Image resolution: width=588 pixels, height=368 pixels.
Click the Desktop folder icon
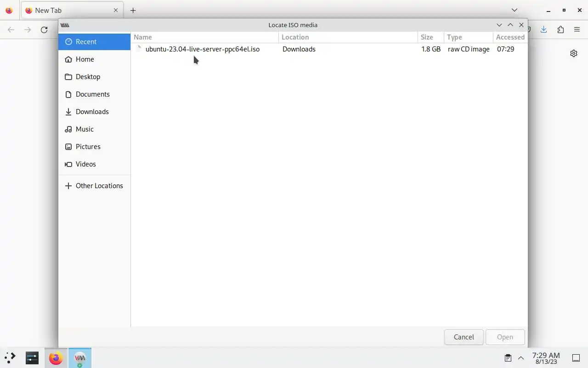pyautogui.click(x=68, y=76)
